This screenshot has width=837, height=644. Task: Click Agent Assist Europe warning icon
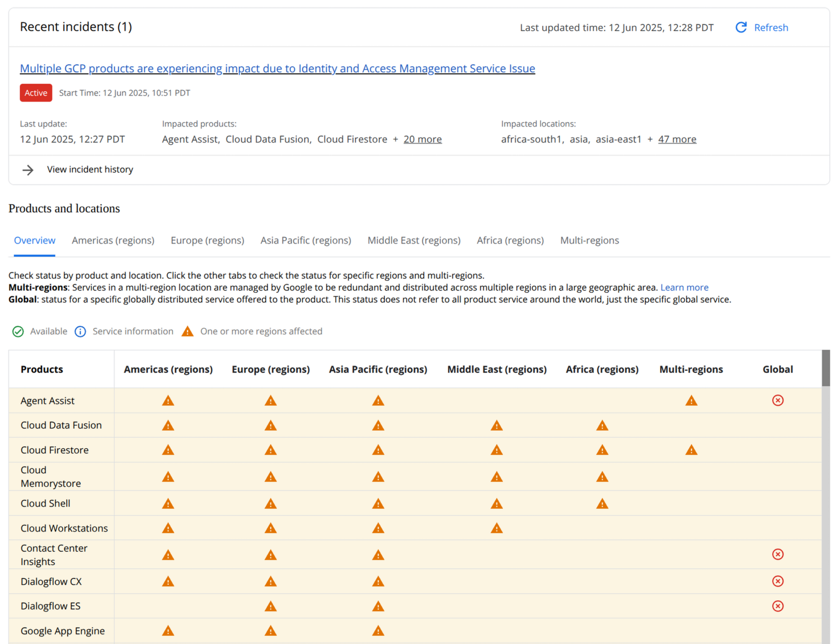point(270,400)
